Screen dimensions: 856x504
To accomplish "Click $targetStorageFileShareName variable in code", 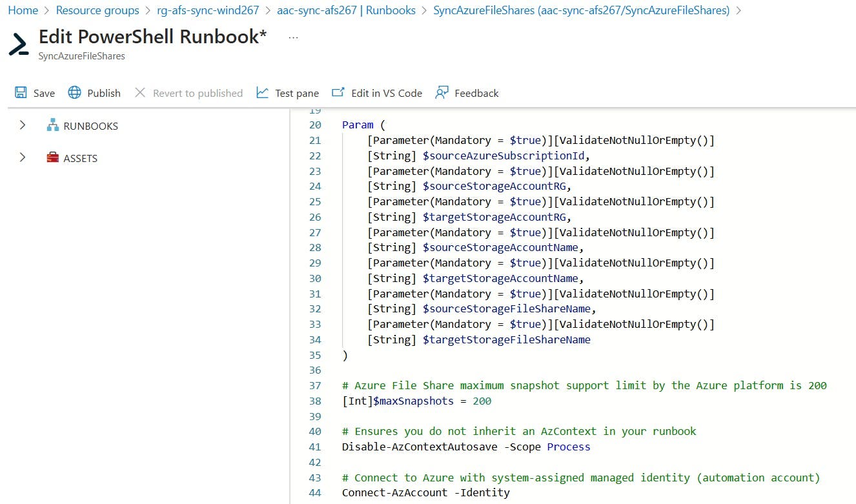I will [507, 339].
